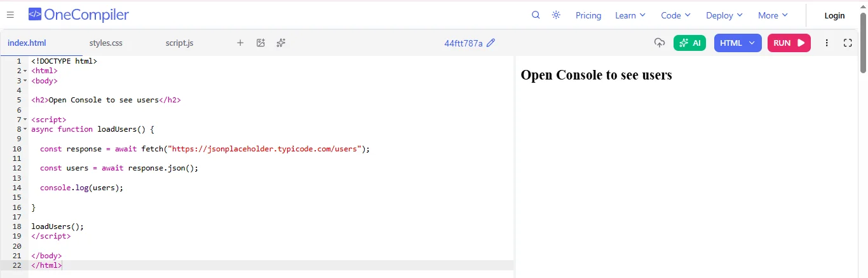Expand the Code dropdown menu
868x278 pixels.
tap(676, 15)
